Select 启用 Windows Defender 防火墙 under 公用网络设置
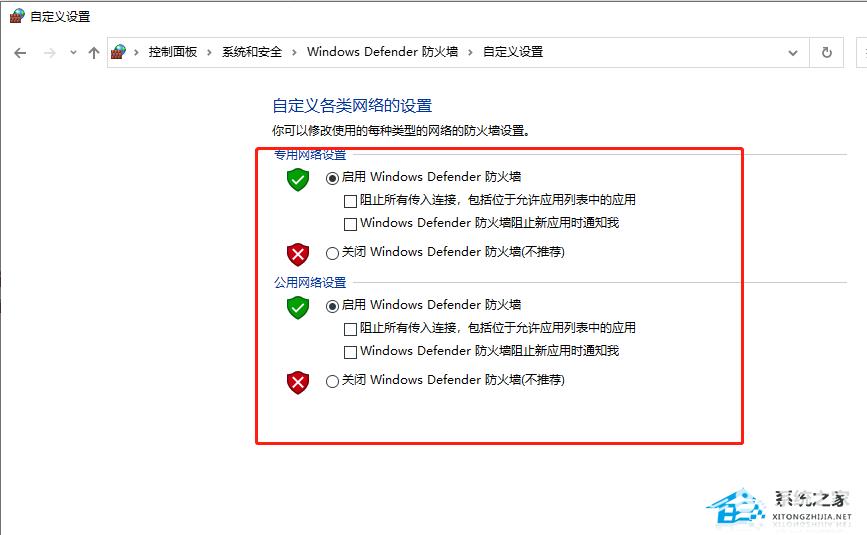 click(x=332, y=306)
